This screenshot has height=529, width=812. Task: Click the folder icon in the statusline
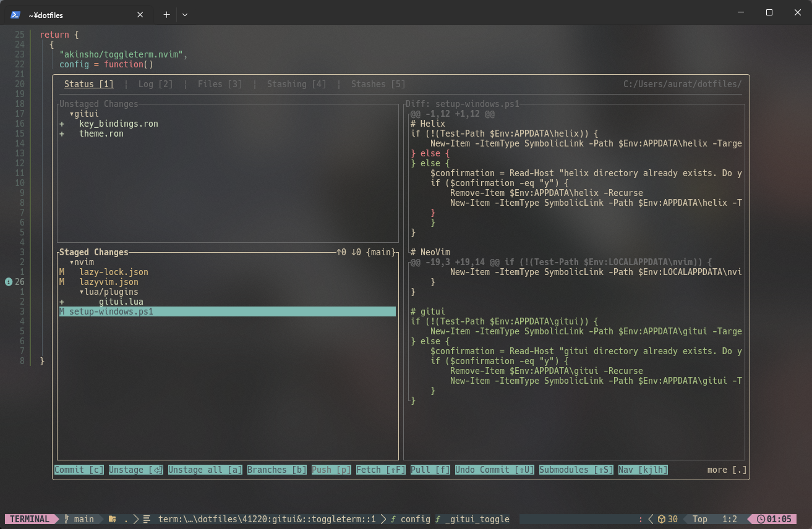click(112, 519)
